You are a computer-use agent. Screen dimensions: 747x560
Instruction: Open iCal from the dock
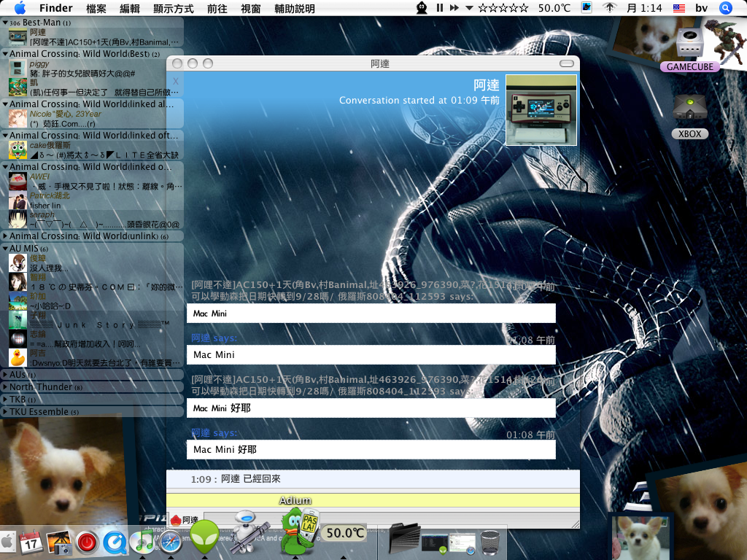point(31,542)
